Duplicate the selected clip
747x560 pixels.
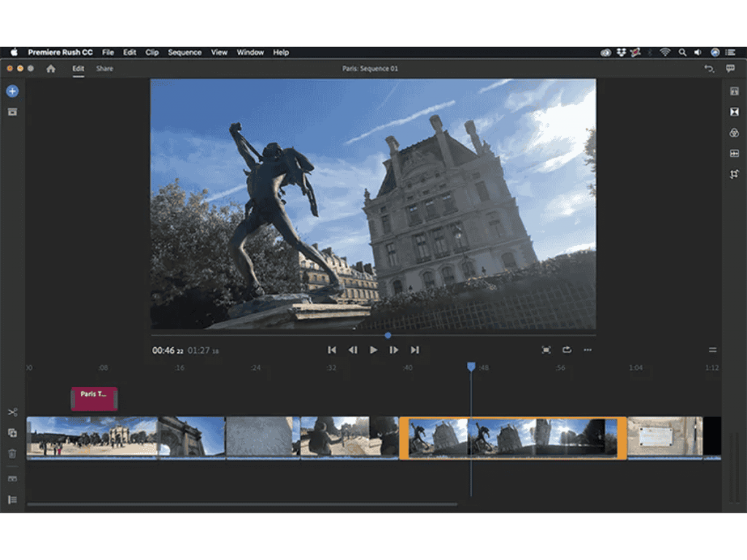12,433
